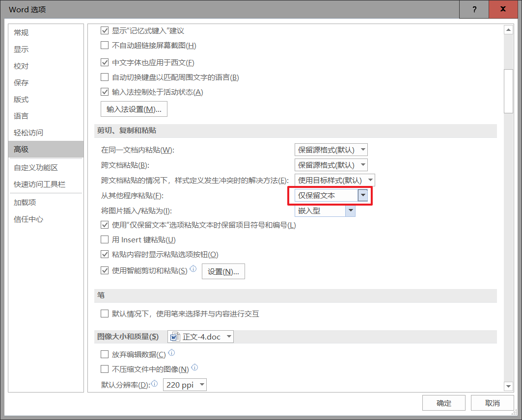Click the 设置 button for smart cut-paste
This screenshot has height=420, width=522.
(223, 271)
